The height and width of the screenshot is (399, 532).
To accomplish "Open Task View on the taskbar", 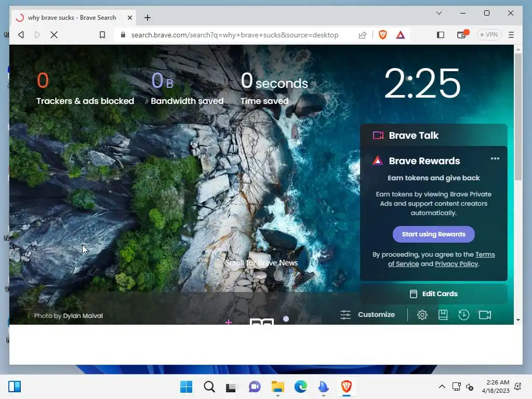I will 231,387.
